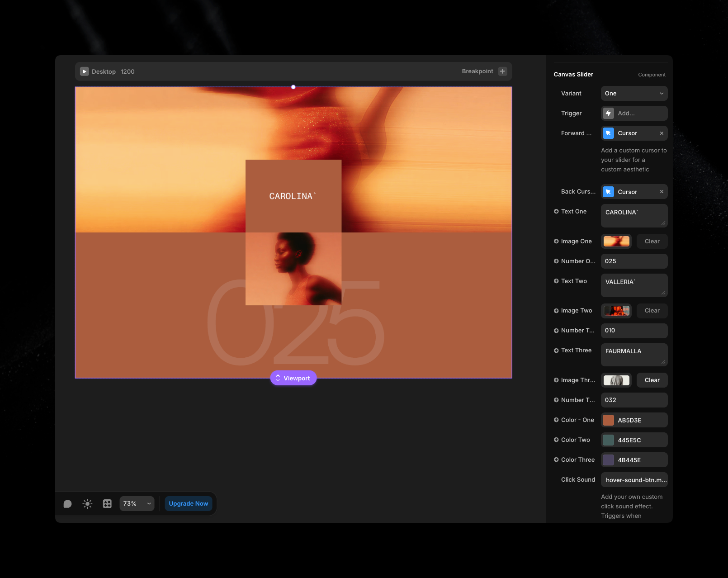Screen dimensions: 728x578
Task: Add a new breakpoint with plus icon
Action: coord(502,71)
